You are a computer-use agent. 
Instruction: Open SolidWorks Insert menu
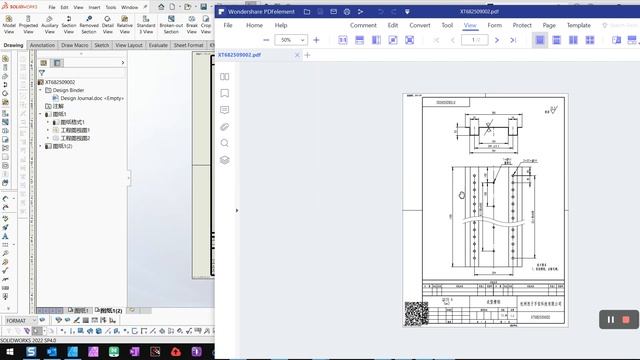(94, 7)
